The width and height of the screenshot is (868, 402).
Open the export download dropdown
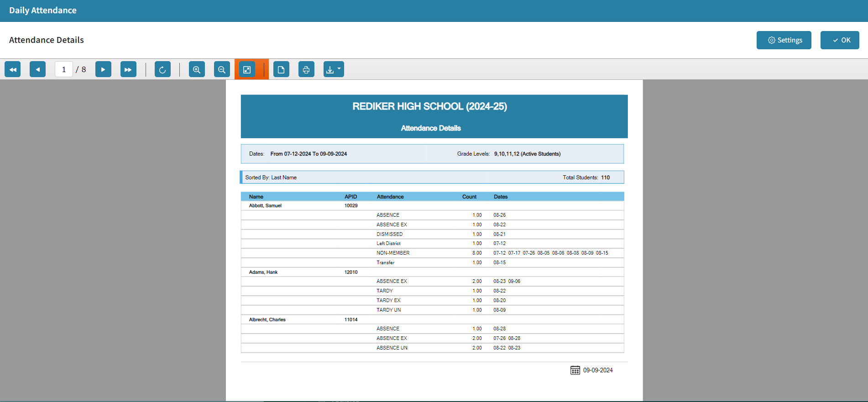[x=334, y=69]
